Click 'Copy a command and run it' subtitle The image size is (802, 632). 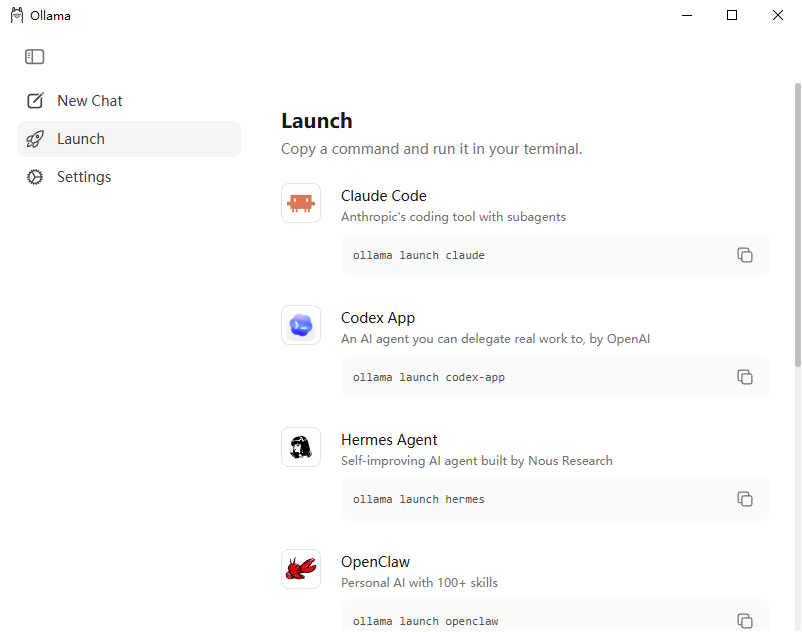(432, 149)
